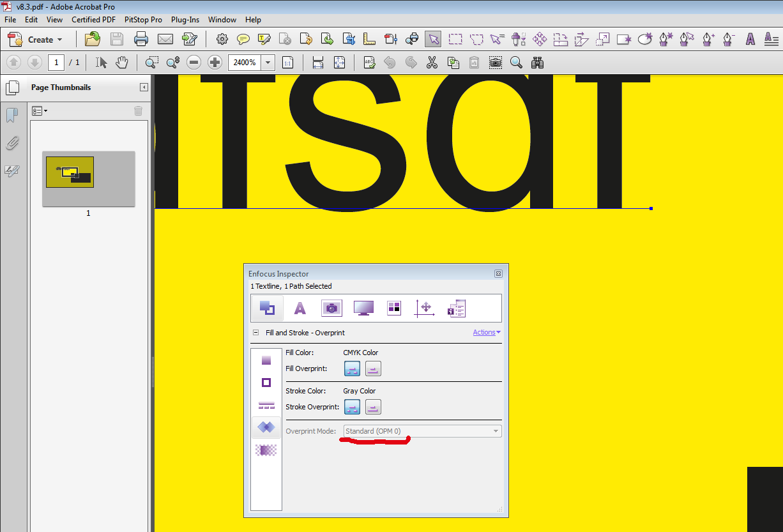783x532 pixels.
Task: Click the binoculars Search icon
Action: [x=537, y=63]
